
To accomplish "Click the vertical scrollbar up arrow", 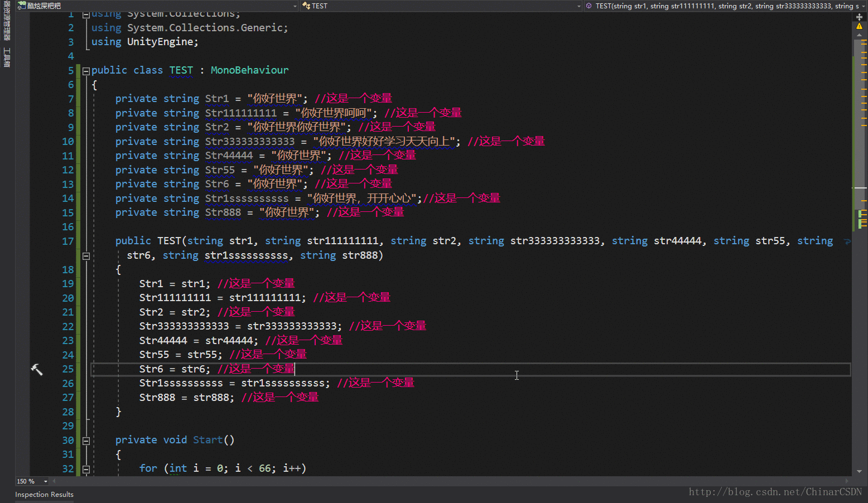I will tap(859, 35).
